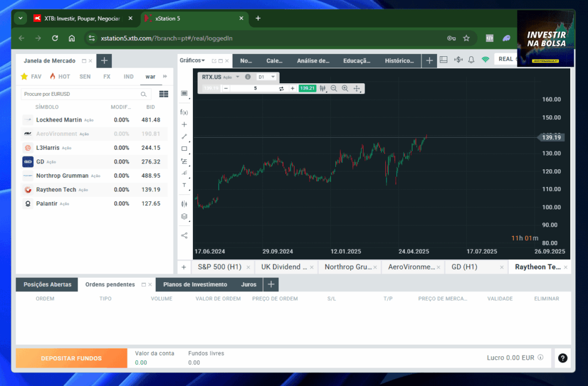Open the Posições Abertas tab
588x386 pixels.
point(47,284)
